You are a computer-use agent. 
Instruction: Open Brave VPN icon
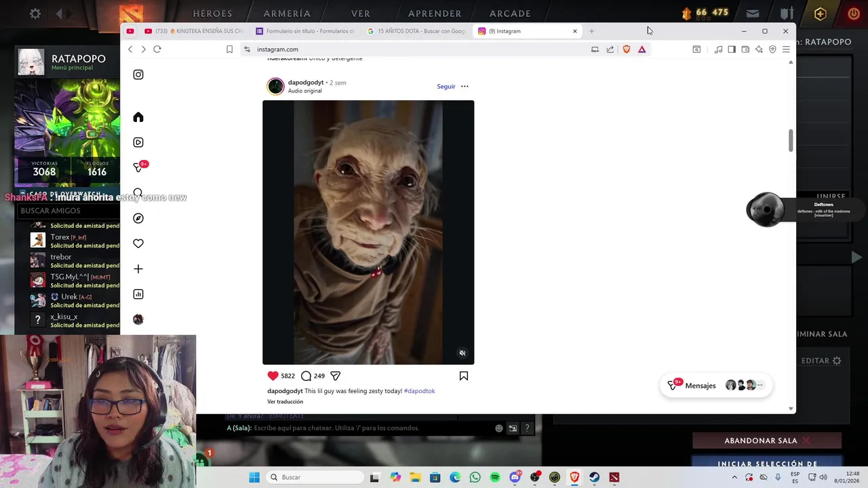coord(772,49)
